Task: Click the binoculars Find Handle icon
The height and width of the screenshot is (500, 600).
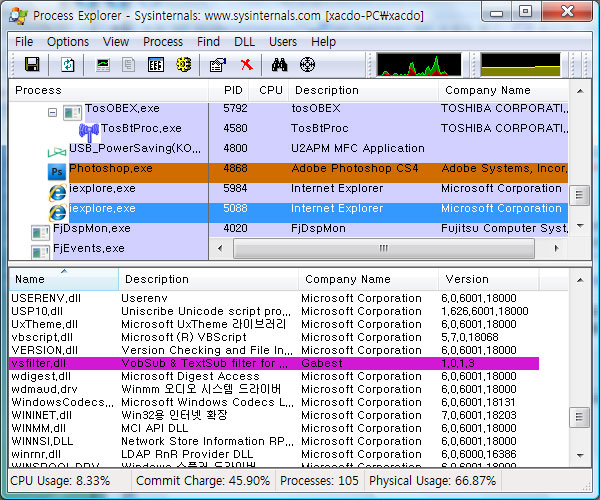Action: tap(279, 64)
